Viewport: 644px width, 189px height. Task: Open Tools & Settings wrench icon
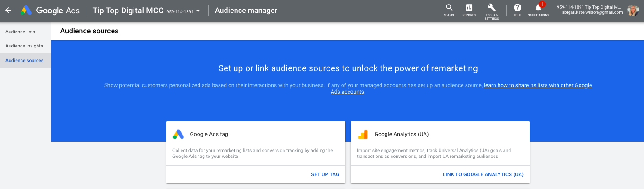[x=492, y=7]
